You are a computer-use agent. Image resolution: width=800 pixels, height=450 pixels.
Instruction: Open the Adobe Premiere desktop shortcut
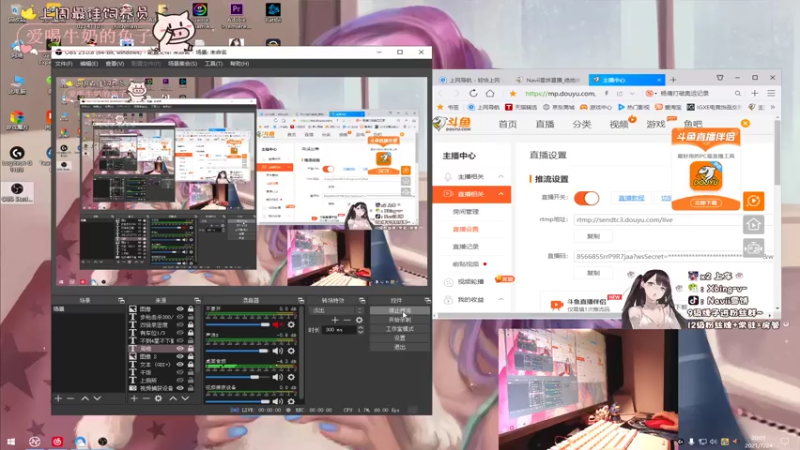236,14
